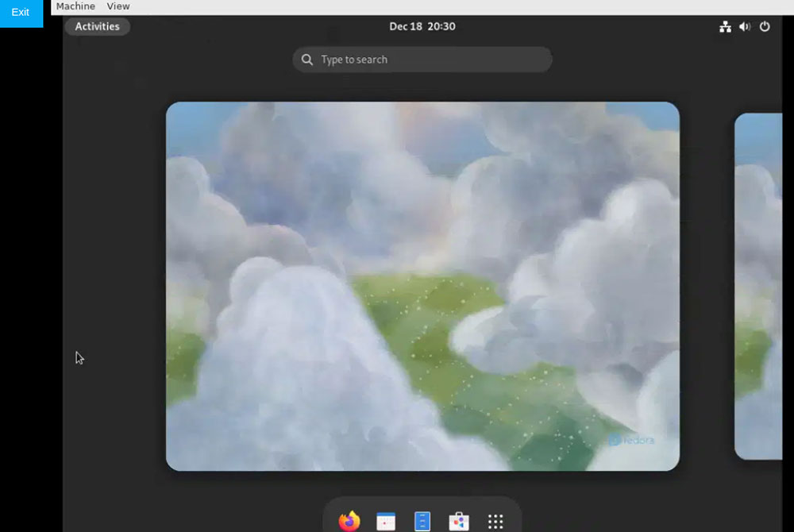This screenshot has height=532, width=794.
Task: Focus the 'Type to search' field
Action: 429,60
